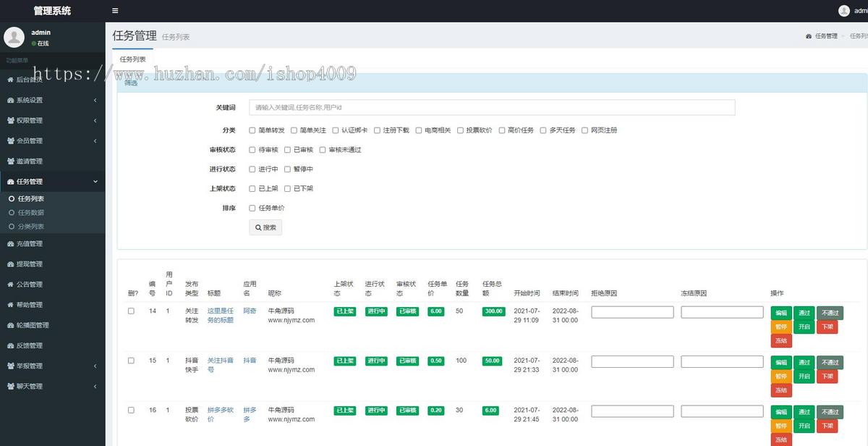The height and width of the screenshot is (446, 868).
Task: Expand the 权限管理 menu chevron
Action: pyautogui.click(x=95, y=120)
